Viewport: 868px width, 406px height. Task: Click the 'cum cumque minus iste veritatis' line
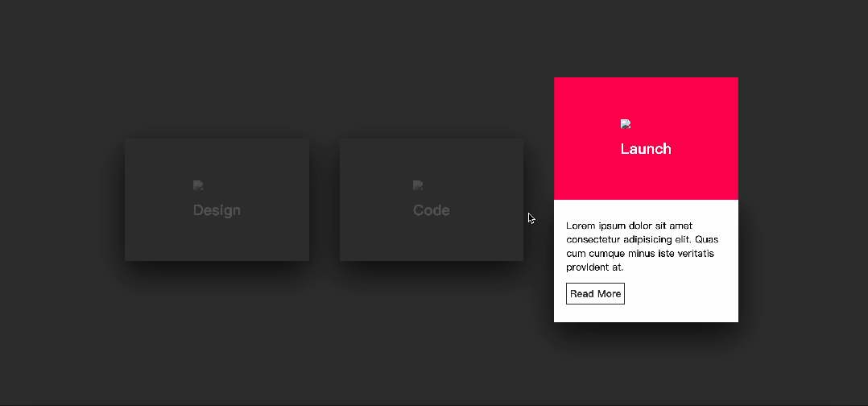pyautogui.click(x=639, y=254)
